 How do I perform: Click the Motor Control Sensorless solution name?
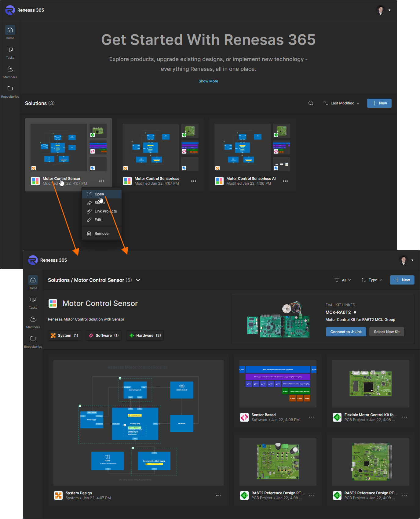coord(157,179)
